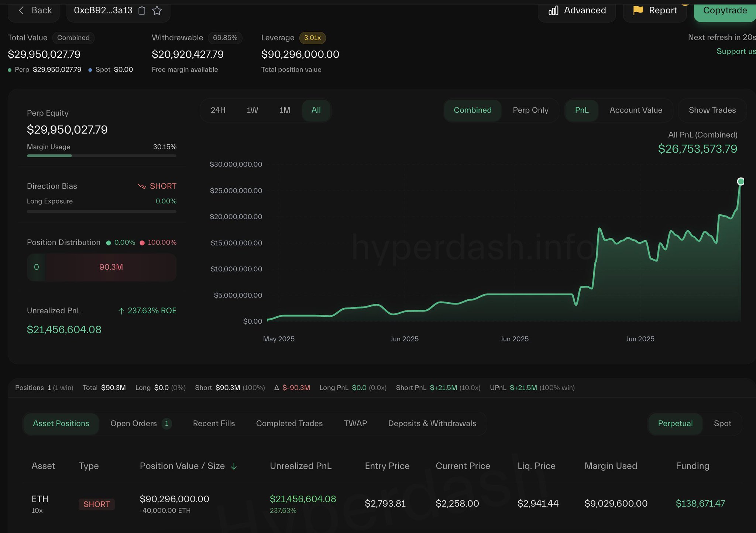The width and height of the screenshot is (756, 533).
Task: Click the ROE up arrow icon
Action: (x=121, y=311)
